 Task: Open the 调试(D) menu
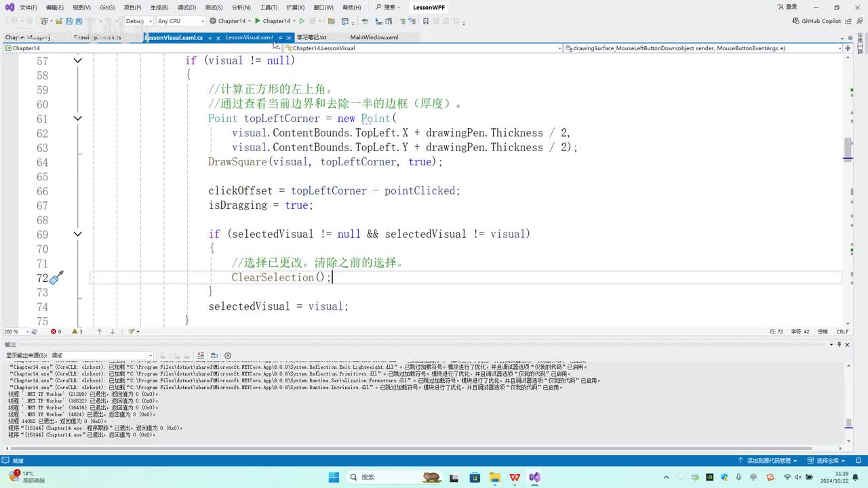186,7
